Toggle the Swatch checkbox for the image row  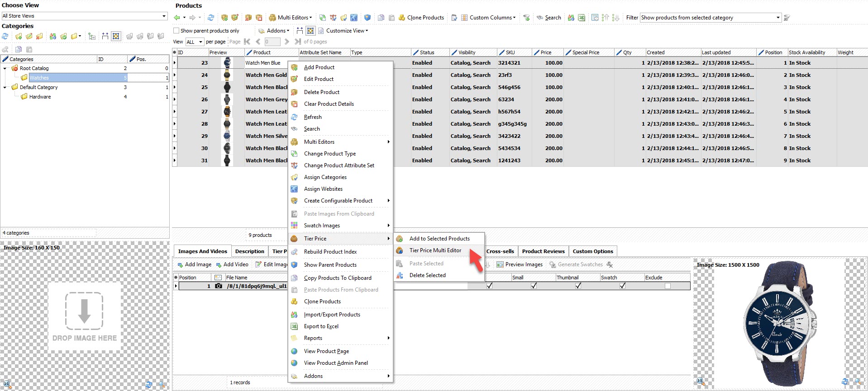coord(623,286)
